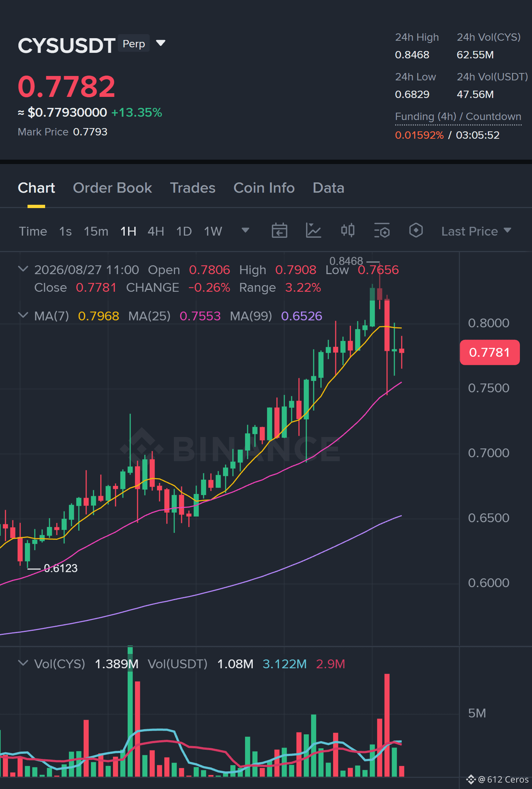Click the +13.35% change percentage
The height and width of the screenshot is (789, 532).
(136, 112)
